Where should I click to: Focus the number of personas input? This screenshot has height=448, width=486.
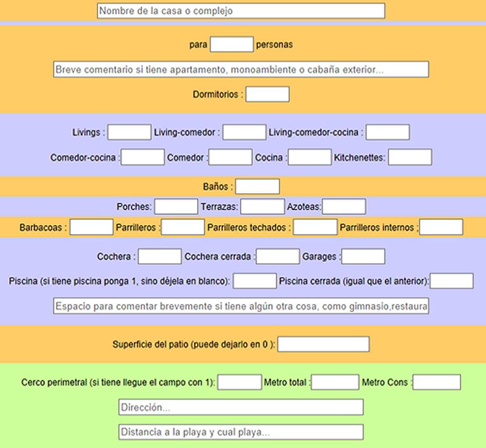click(x=232, y=44)
